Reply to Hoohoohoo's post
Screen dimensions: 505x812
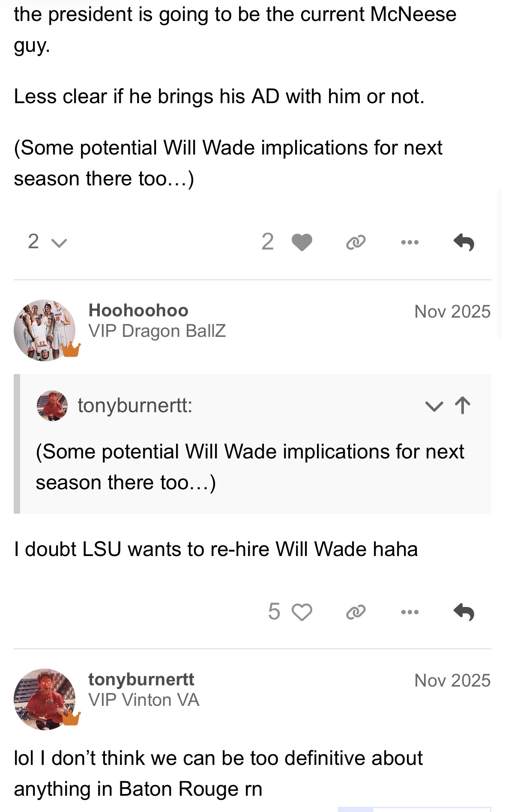click(464, 612)
